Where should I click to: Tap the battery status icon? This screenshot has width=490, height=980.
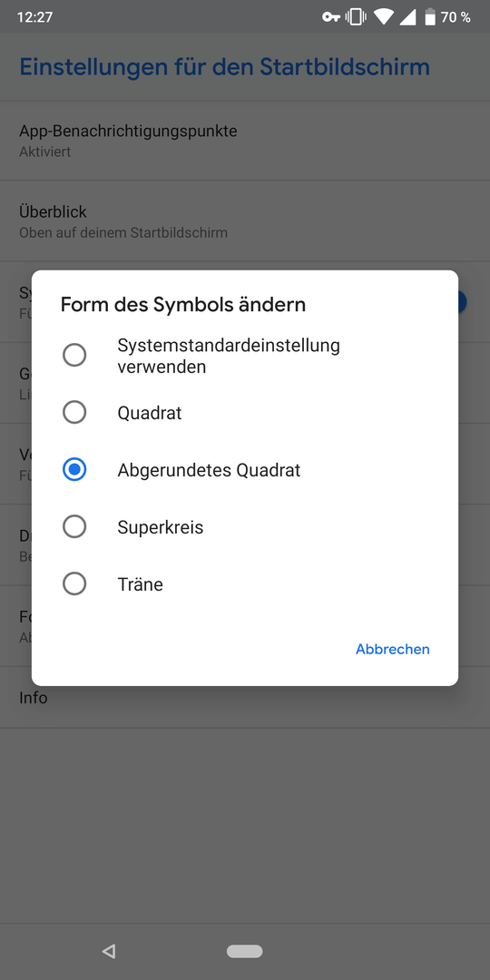click(x=430, y=17)
